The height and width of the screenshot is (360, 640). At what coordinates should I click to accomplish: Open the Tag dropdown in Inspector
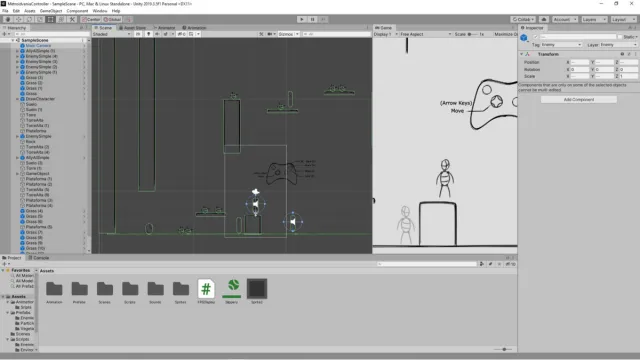[561, 45]
